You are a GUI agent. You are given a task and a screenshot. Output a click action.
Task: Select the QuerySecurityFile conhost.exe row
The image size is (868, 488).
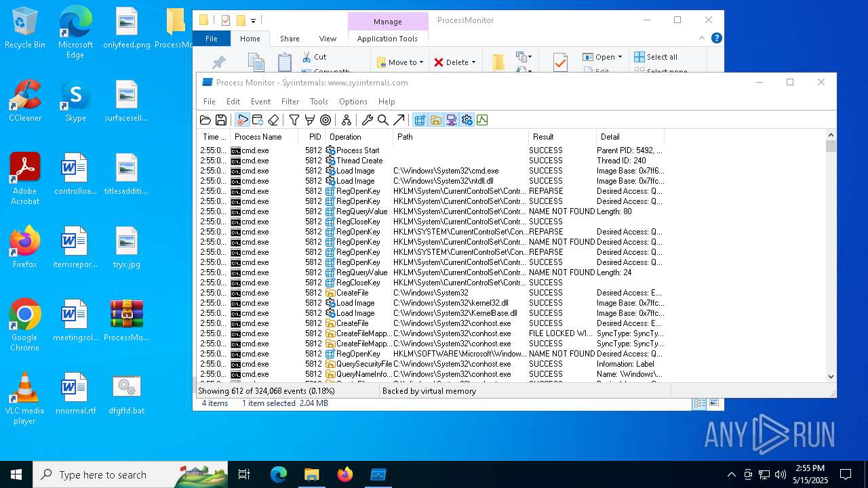[x=431, y=364]
